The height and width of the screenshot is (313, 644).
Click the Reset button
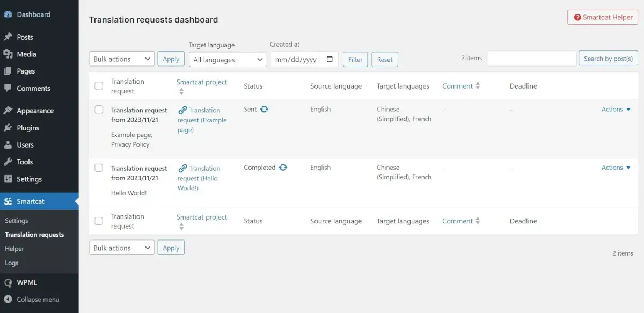coord(385,60)
